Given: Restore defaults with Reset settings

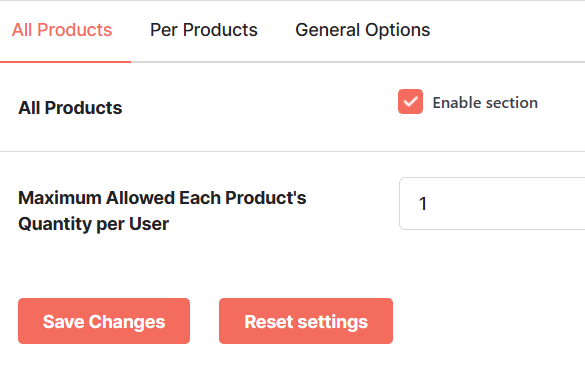Looking at the screenshot, I should [x=306, y=321].
